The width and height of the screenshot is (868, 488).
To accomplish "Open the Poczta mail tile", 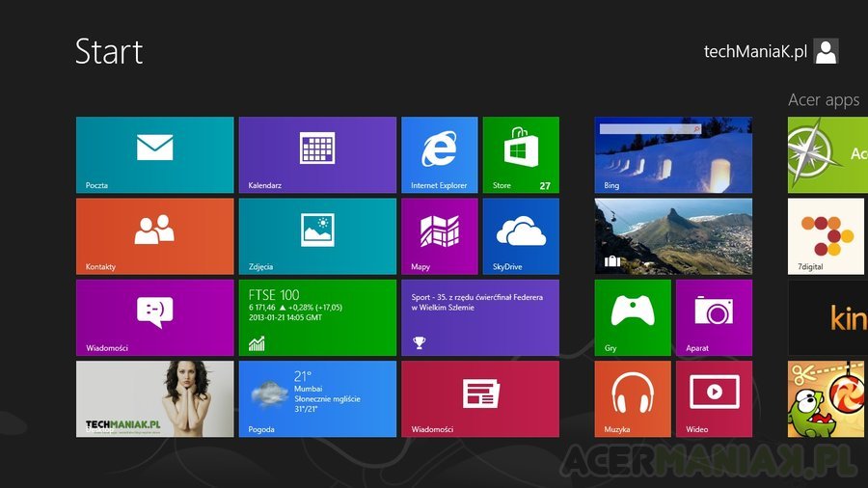I will point(155,155).
